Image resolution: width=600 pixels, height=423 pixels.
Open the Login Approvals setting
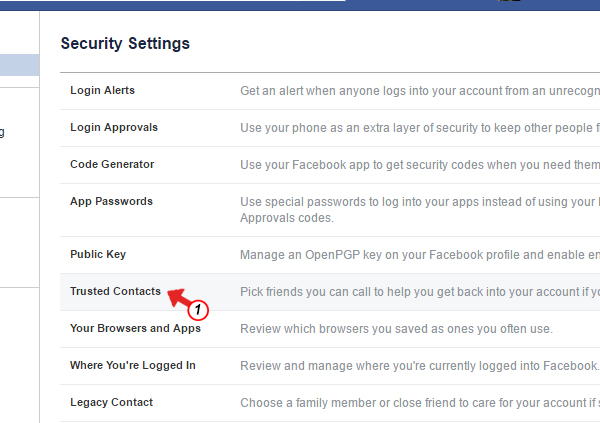coord(114,128)
